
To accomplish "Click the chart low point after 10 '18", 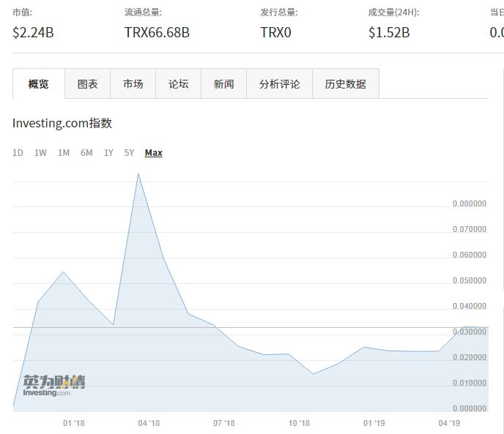I will click(314, 374).
